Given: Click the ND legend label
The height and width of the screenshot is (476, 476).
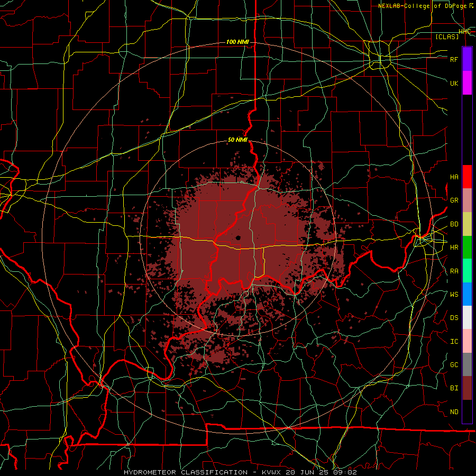Looking at the screenshot, I should (x=454, y=412).
